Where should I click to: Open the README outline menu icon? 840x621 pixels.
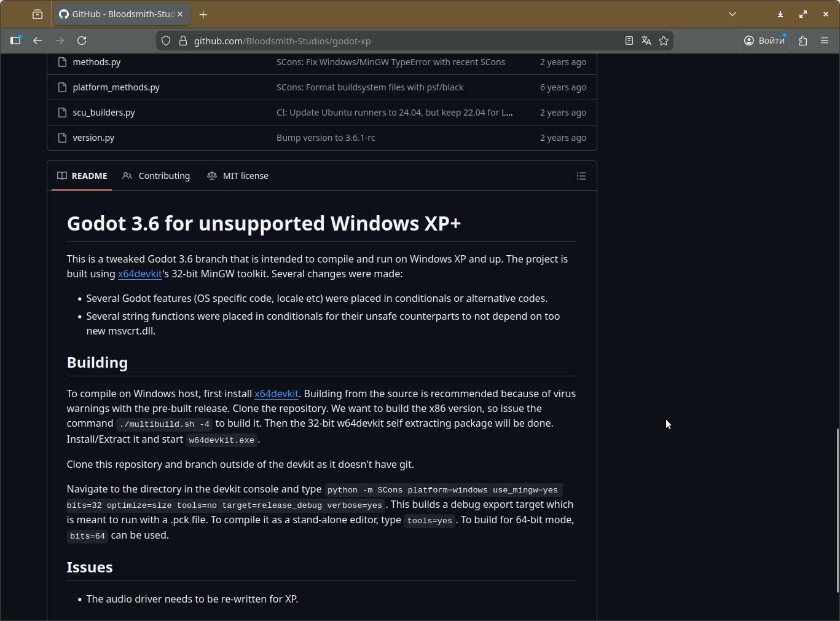coord(581,176)
